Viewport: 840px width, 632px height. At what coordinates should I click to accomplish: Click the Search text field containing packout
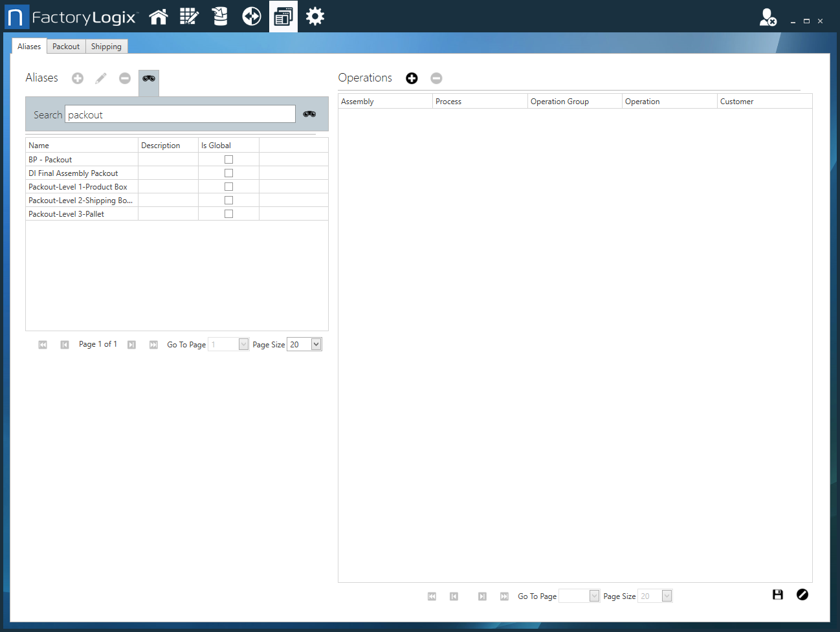[x=180, y=114]
